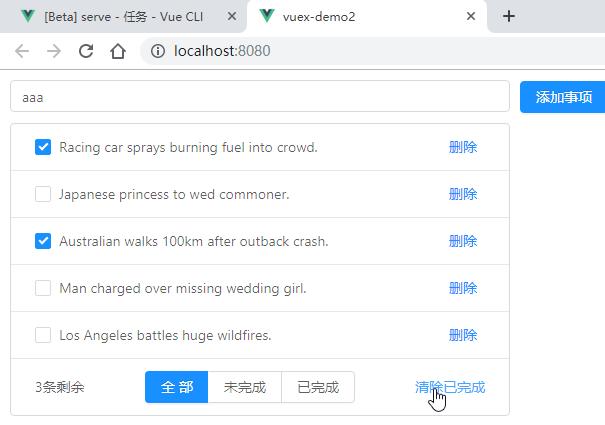Image resolution: width=605 pixels, height=425 pixels.
Task: Click the browser forward arrow
Action: pos(54,51)
